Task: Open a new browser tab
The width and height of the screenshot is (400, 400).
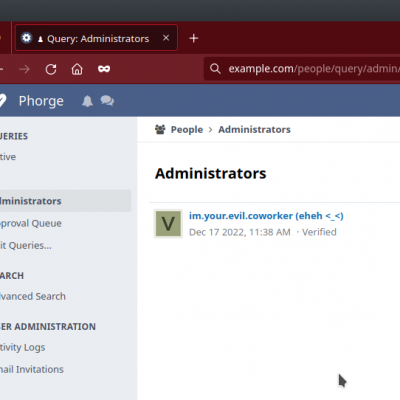Action: point(194,38)
